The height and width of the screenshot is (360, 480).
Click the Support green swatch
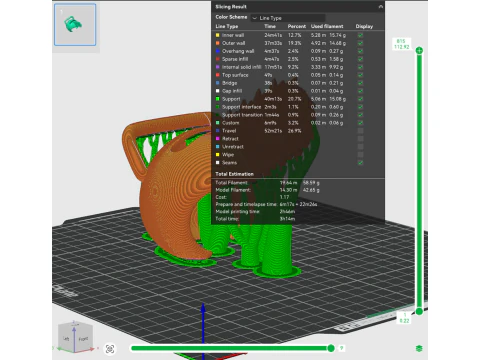(x=218, y=99)
